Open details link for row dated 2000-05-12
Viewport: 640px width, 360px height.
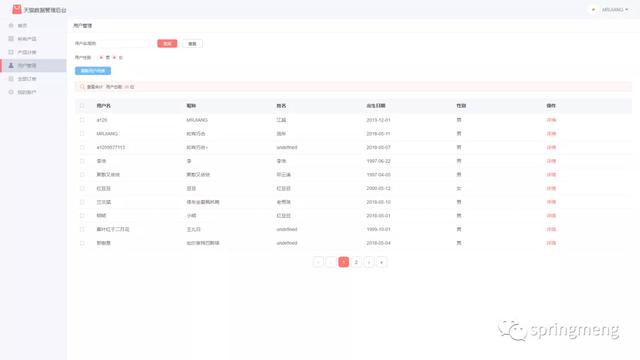point(551,188)
